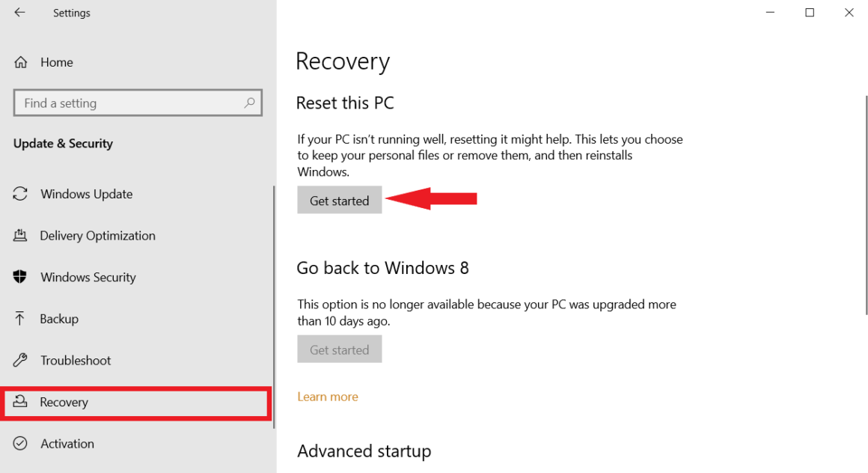Switch to the Activation section
This screenshot has height=473, width=868.
(67, 443)
